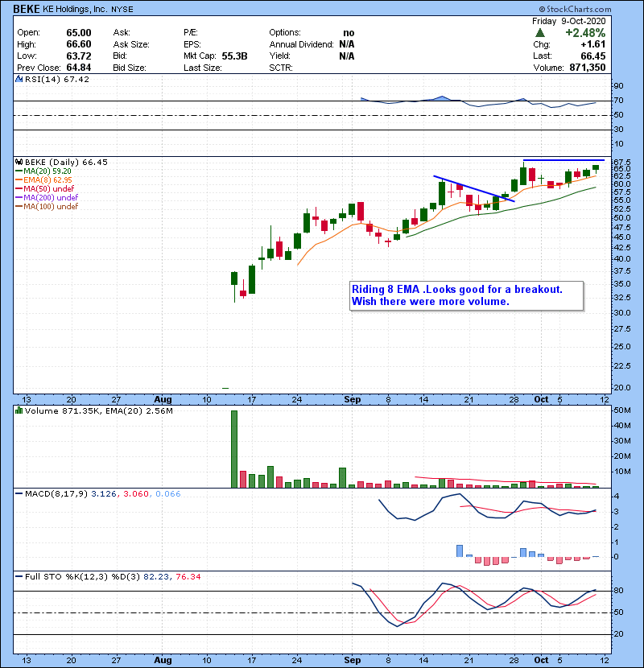Click the Last price 66.45 value
Image resolution: width=644 pixels, height=668 pixels.
[592, 56]
